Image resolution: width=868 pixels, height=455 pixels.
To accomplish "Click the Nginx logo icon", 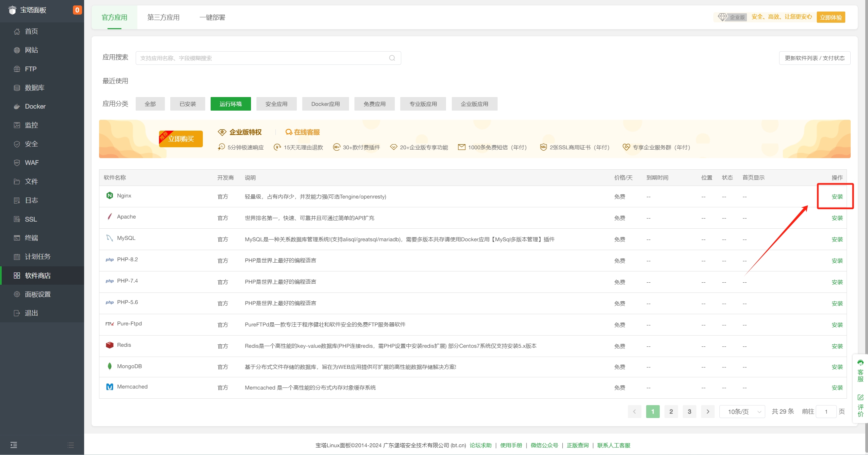I will click(110, 195).
